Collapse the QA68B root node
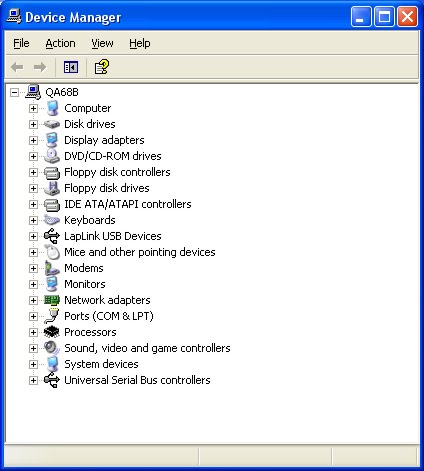The height and width of the screenshot is (471, 424). click(x=14, y=92)
